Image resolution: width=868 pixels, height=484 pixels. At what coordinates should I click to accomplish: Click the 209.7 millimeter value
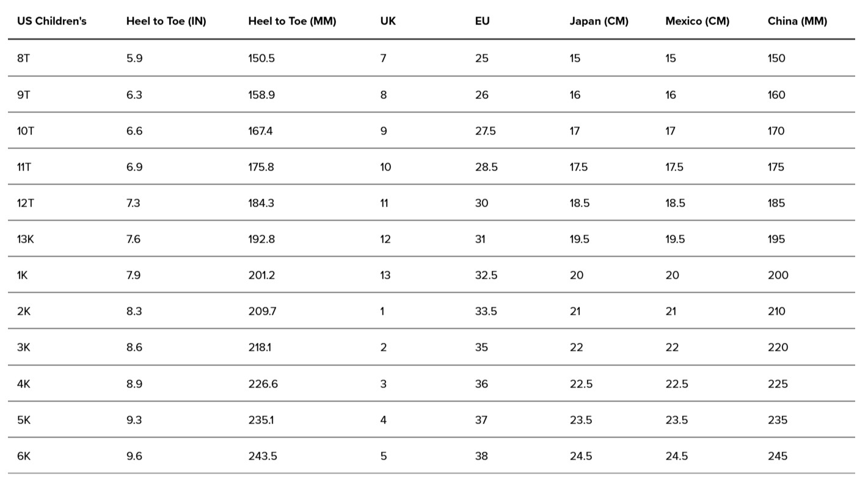(x=262, y=311)
